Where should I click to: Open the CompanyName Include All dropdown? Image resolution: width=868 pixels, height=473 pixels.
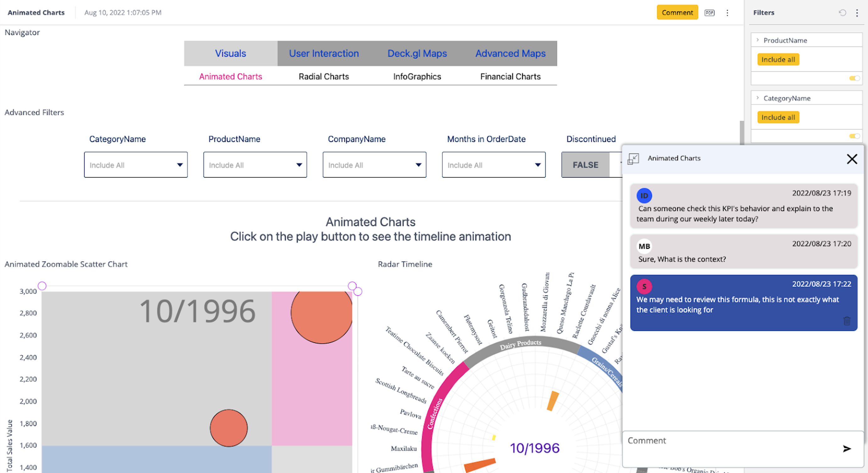point(374,165)
